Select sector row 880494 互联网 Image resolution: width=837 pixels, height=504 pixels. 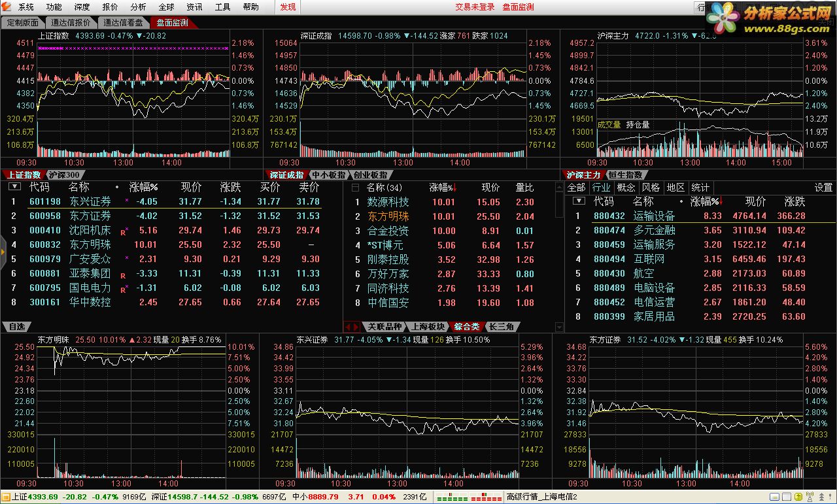pyautogui.click(x=701, y=259)
